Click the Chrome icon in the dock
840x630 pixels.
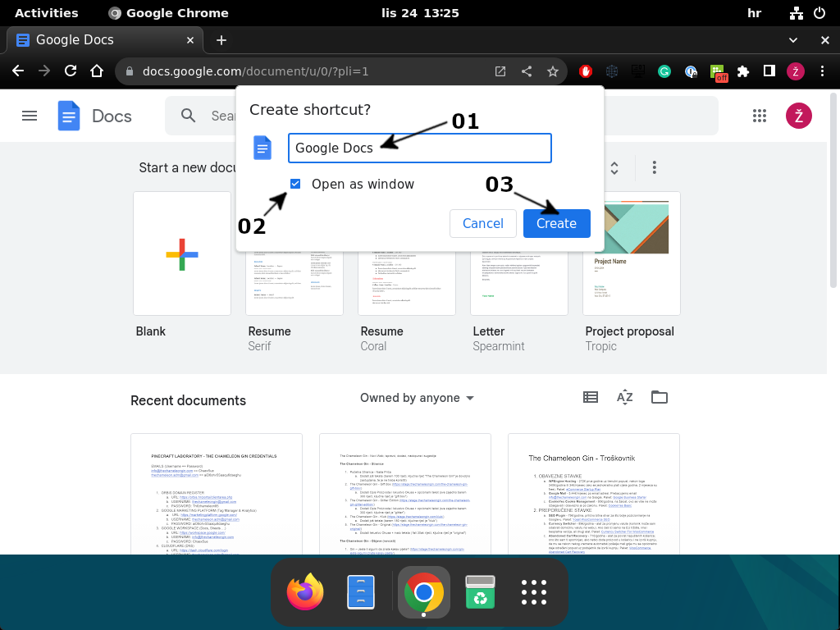pyautogui.click(x=424, y=592)
